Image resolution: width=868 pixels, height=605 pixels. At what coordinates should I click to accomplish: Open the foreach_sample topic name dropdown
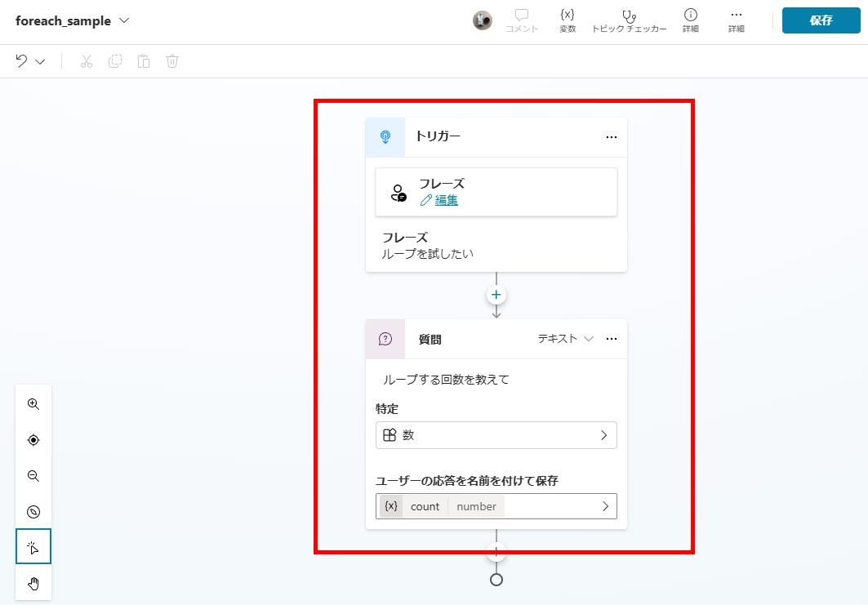coord(124,20)
